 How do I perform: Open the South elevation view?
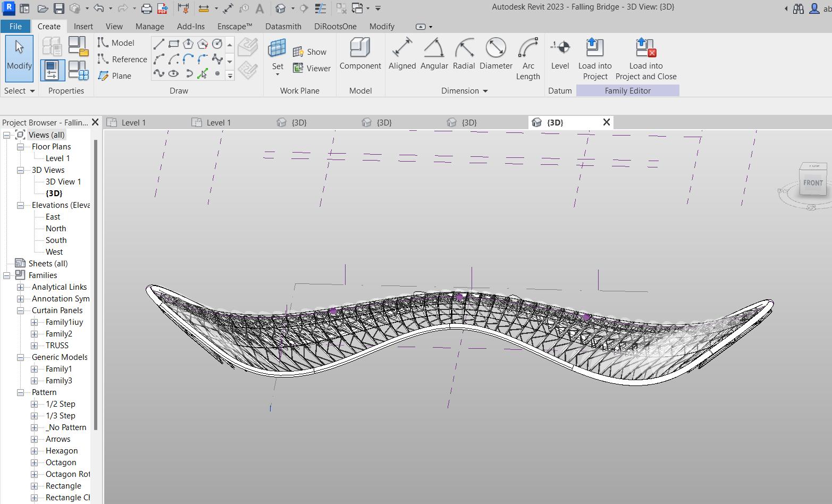[56, 240]
